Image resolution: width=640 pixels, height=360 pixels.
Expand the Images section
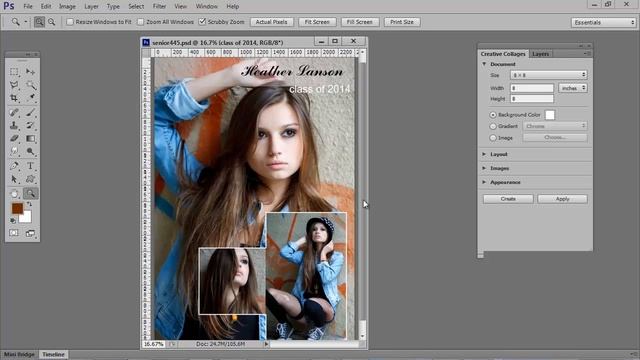pos(484,168)
